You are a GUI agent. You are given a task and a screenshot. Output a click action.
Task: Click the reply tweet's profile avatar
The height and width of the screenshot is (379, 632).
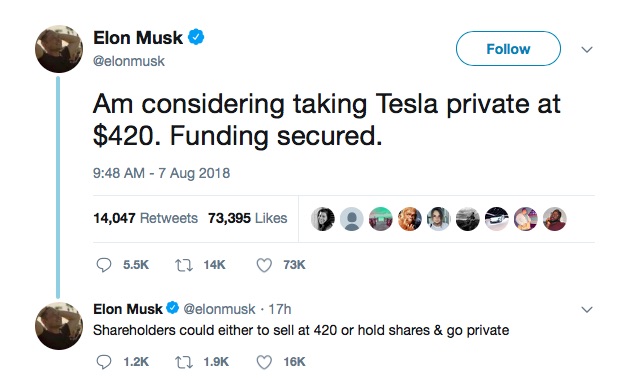click(x=59, y=326)
